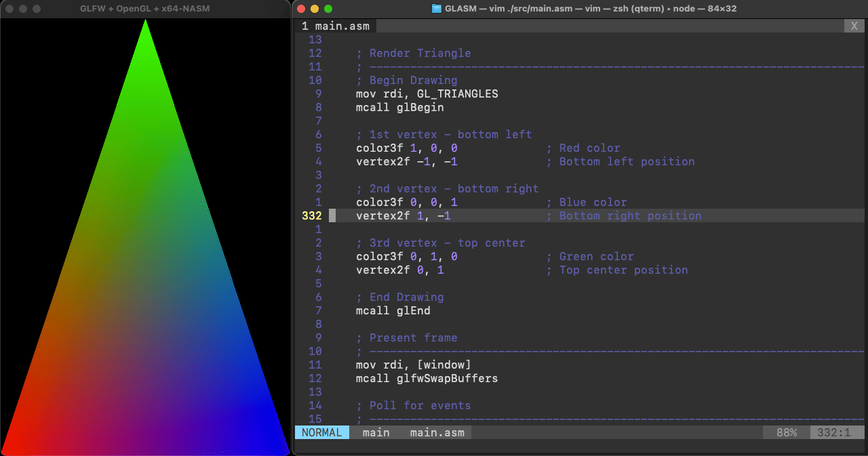Click the 'mcall glEnd' line
This screenshot has height=456, width=868.
click(393, 311)
